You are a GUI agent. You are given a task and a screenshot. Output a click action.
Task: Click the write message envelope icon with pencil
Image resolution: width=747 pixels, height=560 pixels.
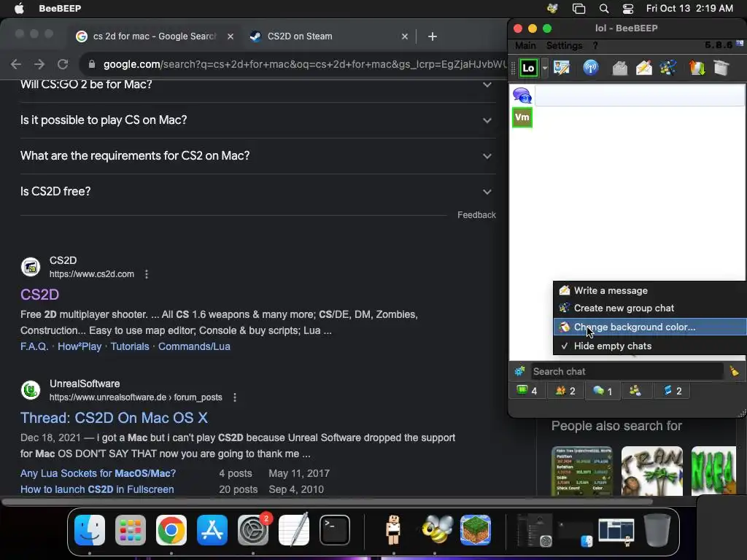pyautogui.click(x=644, y=68)
